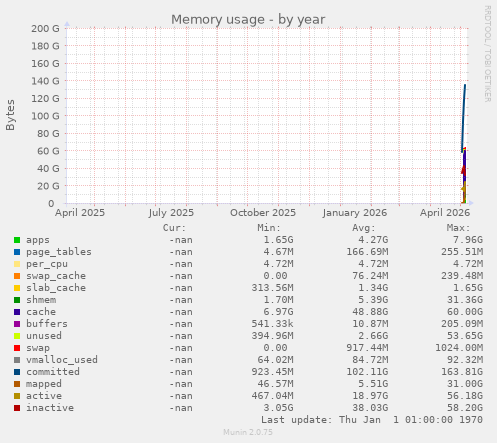This screenshot has height=443, width=497.
Task: Click the active avg value 18.97G
Action: pyautogui.click(x=370, y=396)
